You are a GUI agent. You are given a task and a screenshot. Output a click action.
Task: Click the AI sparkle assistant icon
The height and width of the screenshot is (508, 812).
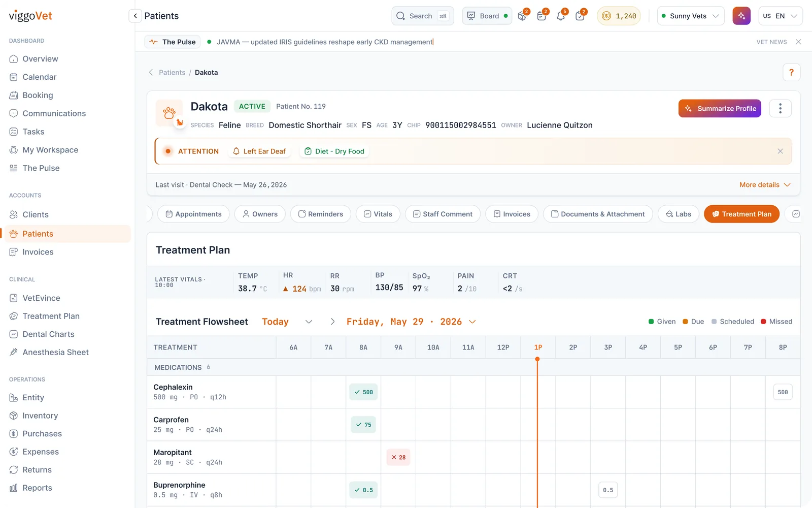[741, 16]
